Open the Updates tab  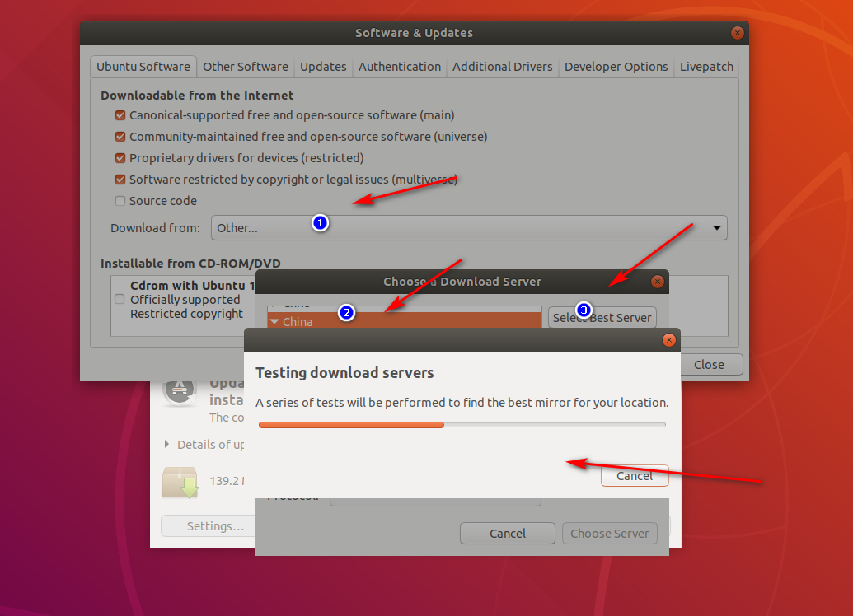(323, 67)
